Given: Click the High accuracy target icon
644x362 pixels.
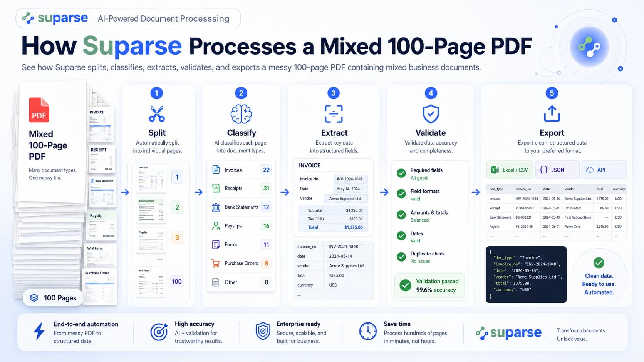Looking at the screenshot, I should [159, 332].
